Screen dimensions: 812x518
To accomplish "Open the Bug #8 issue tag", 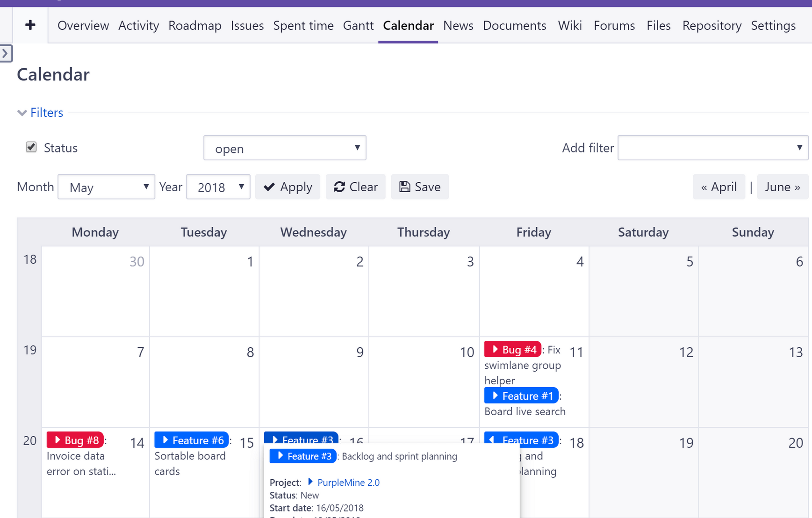I will [x=75, y=440].
